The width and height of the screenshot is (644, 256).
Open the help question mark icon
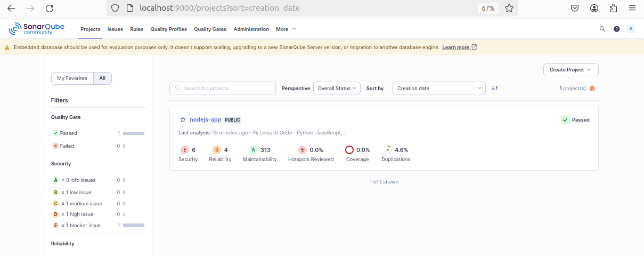pos(616,29)
